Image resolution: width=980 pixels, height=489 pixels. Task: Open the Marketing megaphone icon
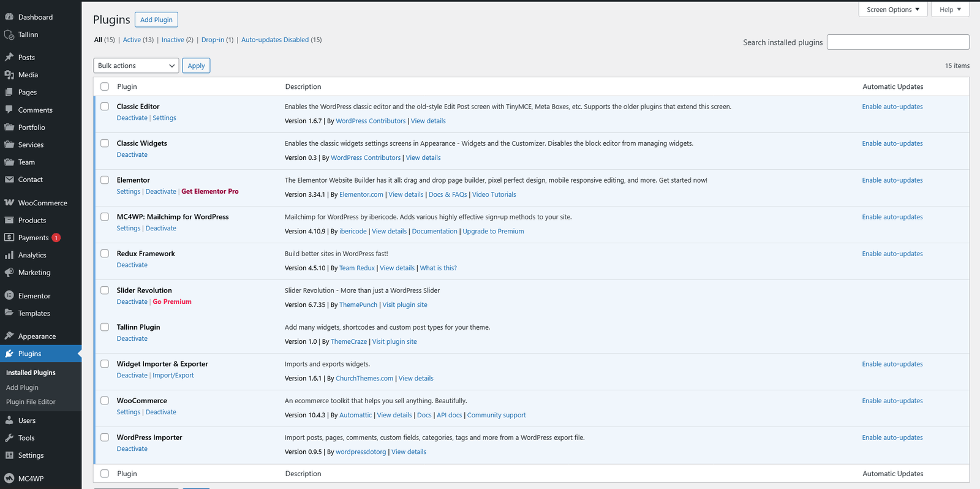[9, 273]
